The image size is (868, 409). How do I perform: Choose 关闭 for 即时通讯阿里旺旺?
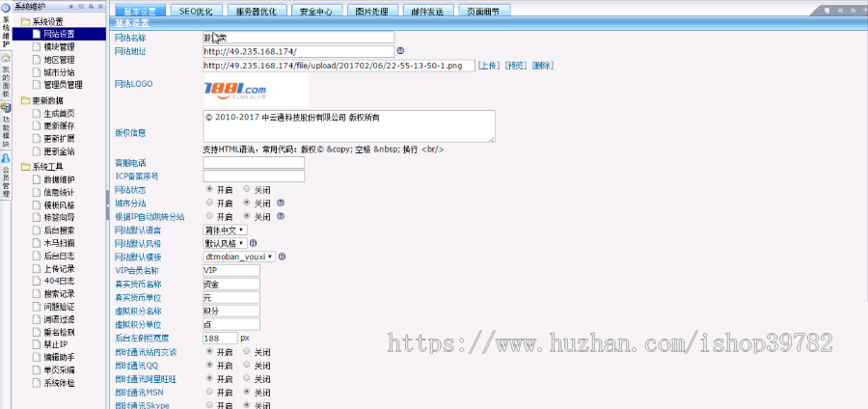(247, 378)
